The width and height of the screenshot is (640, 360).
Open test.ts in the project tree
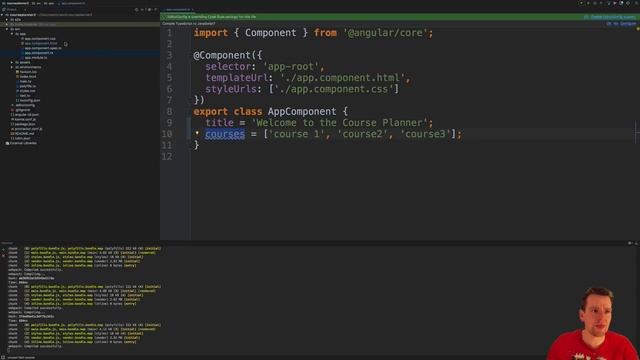(x=25, y=96)
